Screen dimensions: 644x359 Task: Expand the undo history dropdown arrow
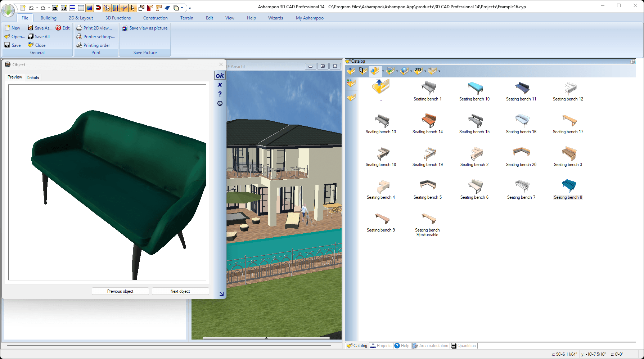pyautogui.click(x=37, y=8)
